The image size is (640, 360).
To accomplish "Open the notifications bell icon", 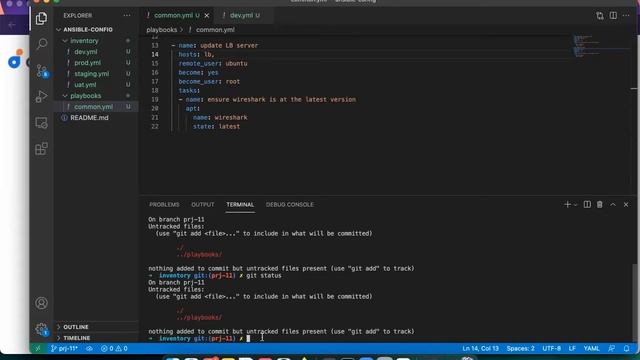I will point(627,349).
